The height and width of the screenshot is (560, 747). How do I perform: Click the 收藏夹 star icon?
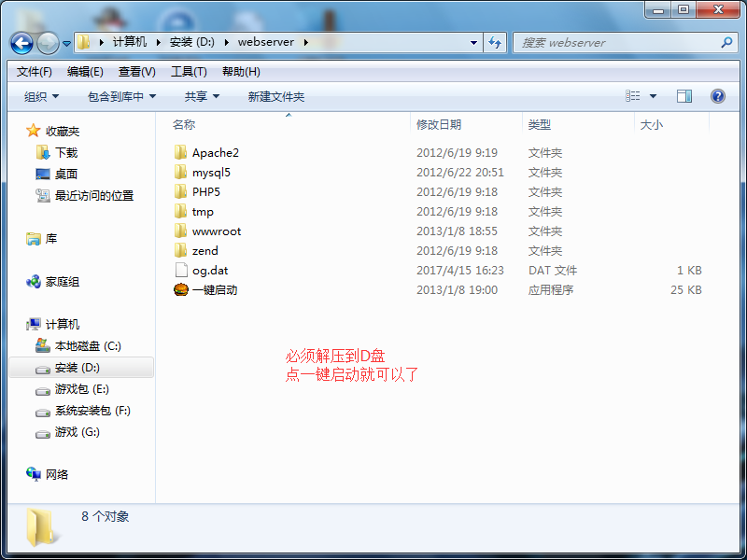(x=33, y=131)
